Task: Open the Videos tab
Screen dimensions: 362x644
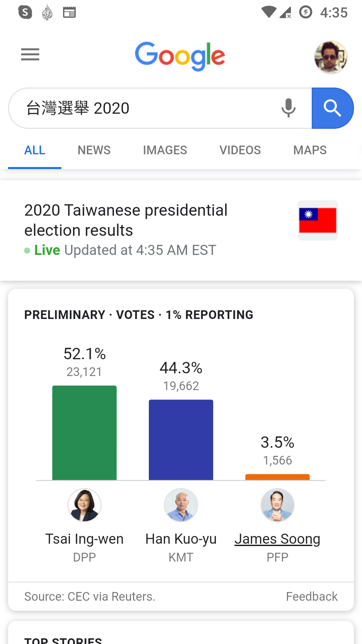Action: pyautogui.click(x=240, y=150)
